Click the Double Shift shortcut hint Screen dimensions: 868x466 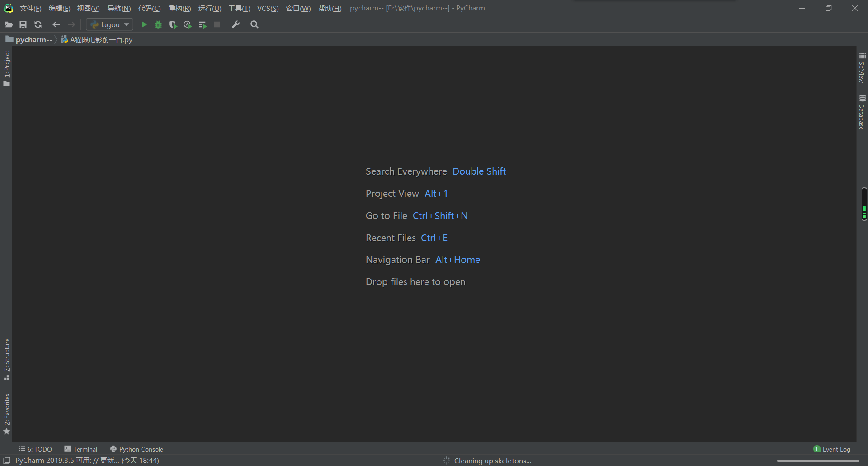coord(479,171)
